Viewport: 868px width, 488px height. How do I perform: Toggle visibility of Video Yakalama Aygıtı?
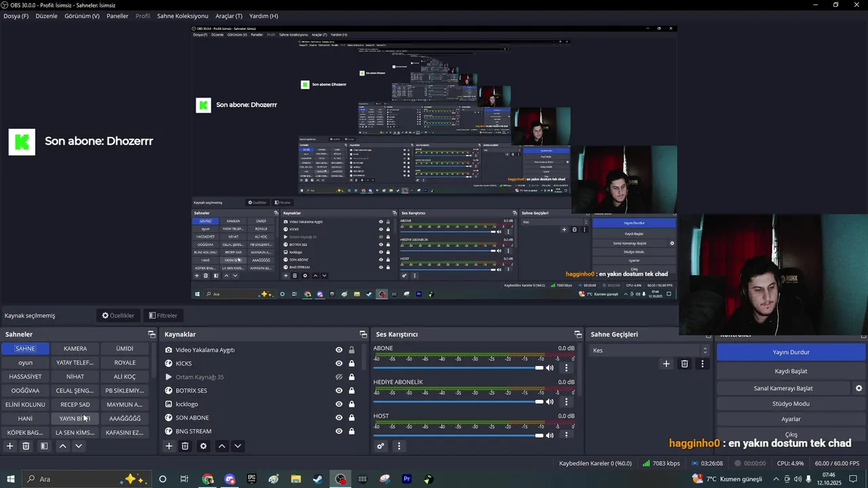[339, 350]
